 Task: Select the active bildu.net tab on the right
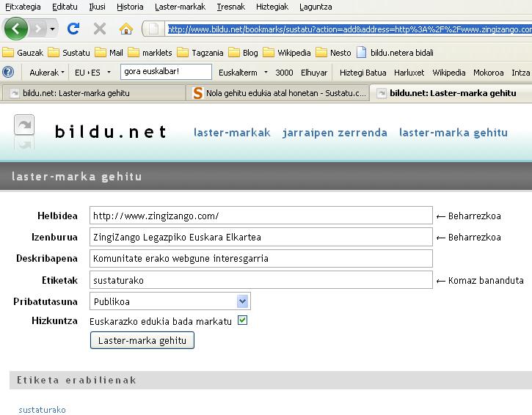click(x=451, y=93)
